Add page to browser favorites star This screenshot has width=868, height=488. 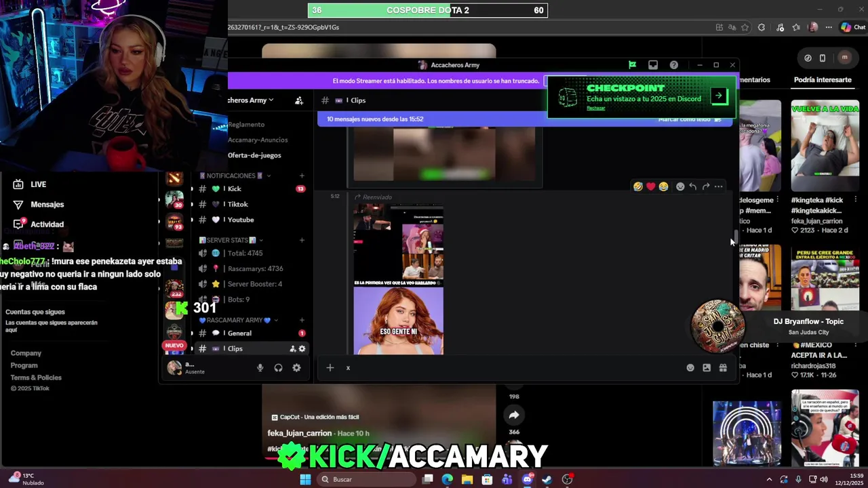(745, 27)
